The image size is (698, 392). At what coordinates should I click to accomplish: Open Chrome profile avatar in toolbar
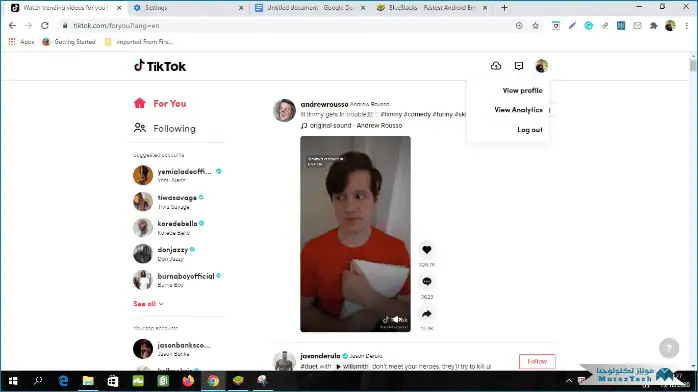pyautogui.click(x=670, y=26)
